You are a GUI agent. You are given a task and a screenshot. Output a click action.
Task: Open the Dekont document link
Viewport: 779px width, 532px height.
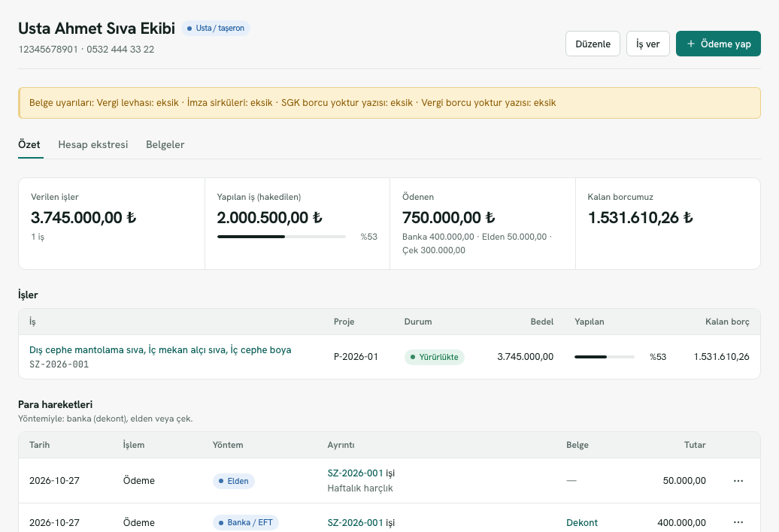(582, 522)
